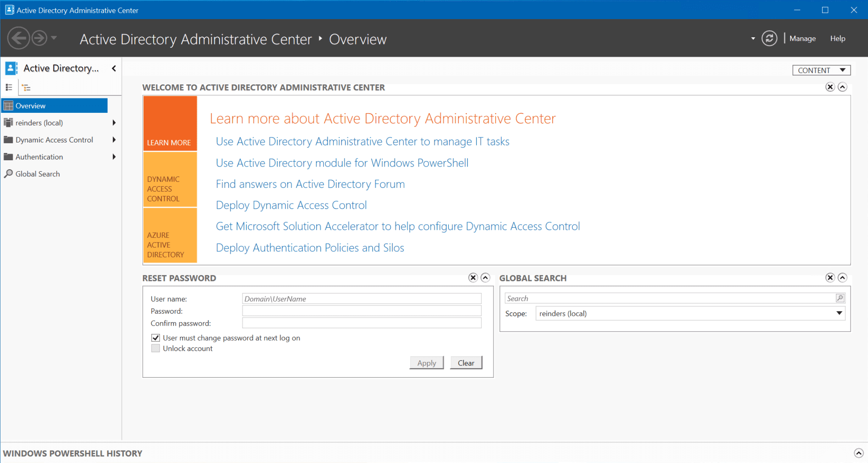Viewport: 868px width, 463px height.
Task: Switch to tree view in the navigation pane
Action: click(x=26, y=87)
